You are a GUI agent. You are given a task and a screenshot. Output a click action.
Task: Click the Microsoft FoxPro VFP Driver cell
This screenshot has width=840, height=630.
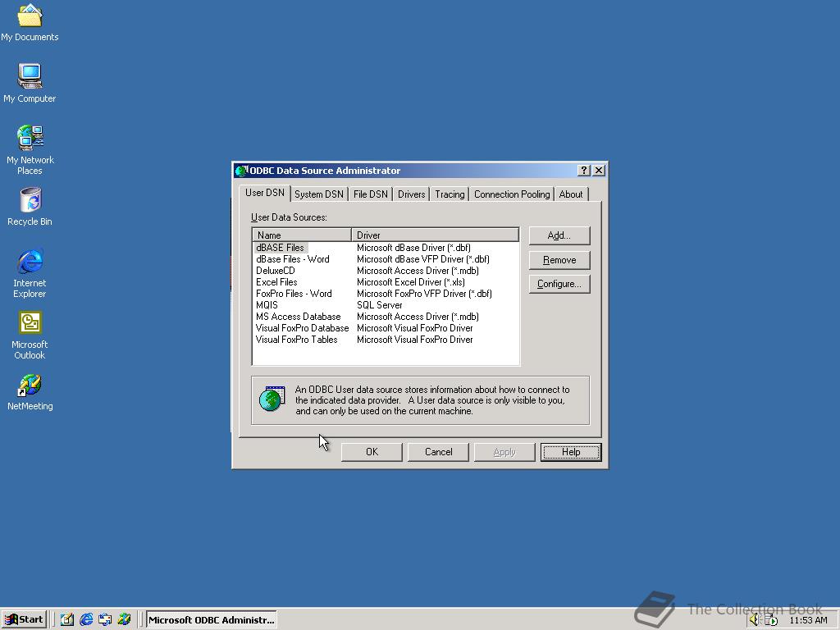[424, 294]
